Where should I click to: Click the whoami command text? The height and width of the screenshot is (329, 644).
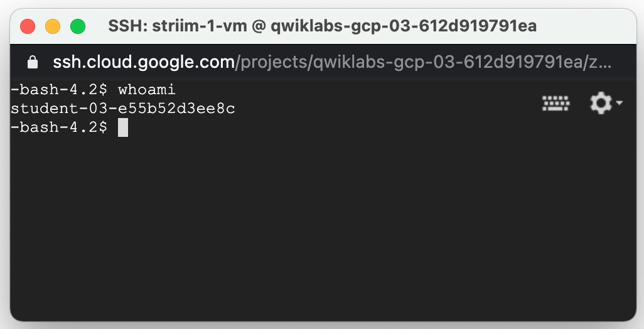pos(147,90)
